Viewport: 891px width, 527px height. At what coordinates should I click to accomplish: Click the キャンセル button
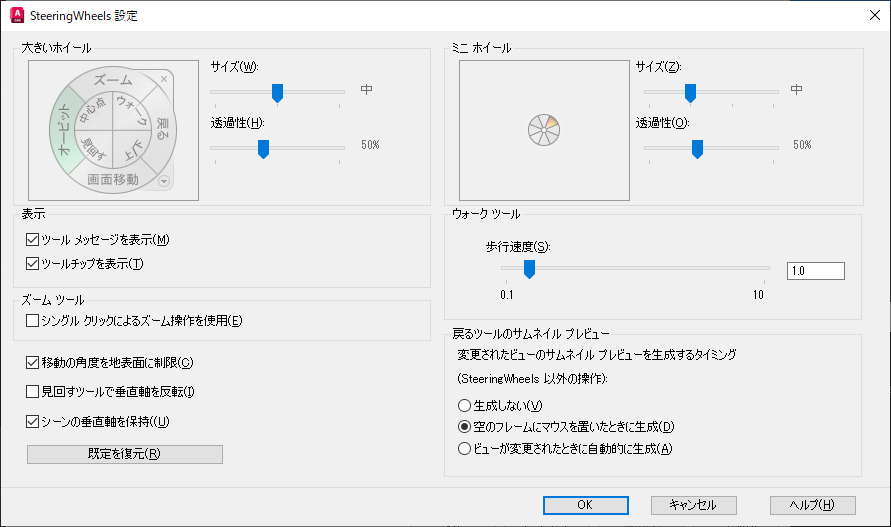[693, 505]
